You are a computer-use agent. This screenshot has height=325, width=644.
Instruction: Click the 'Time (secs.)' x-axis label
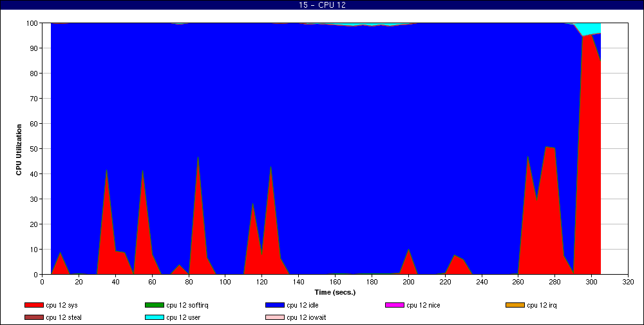(335, 291)
